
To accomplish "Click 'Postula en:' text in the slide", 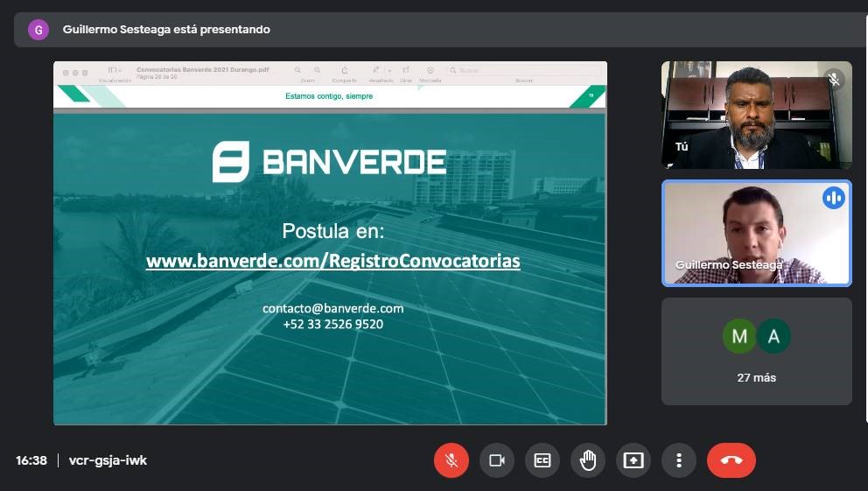I will (x=332, y=231).
